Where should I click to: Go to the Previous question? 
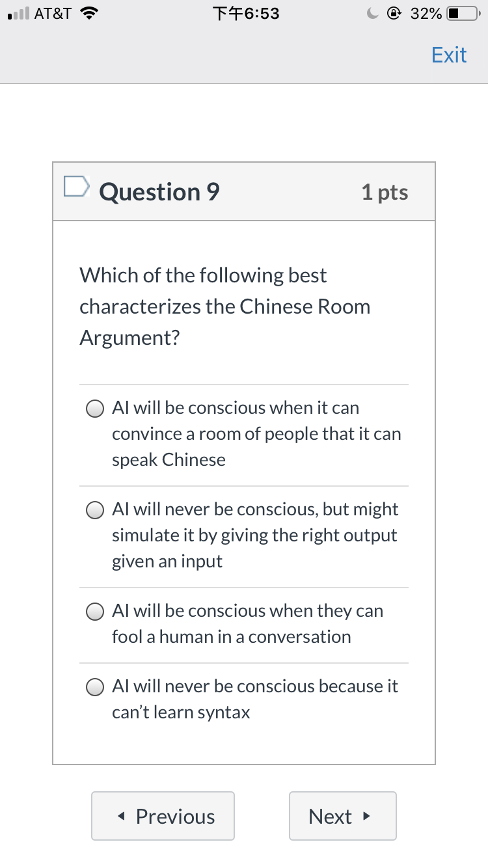[x=163, y=816]
